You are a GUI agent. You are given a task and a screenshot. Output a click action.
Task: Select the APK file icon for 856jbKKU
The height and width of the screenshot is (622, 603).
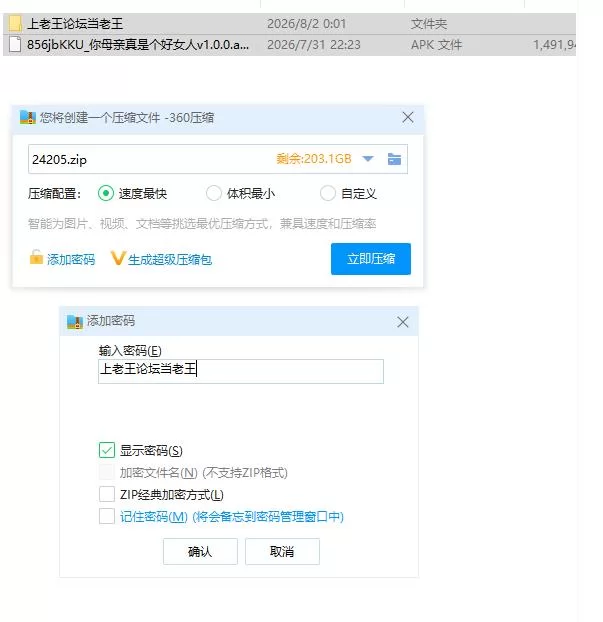15,44
